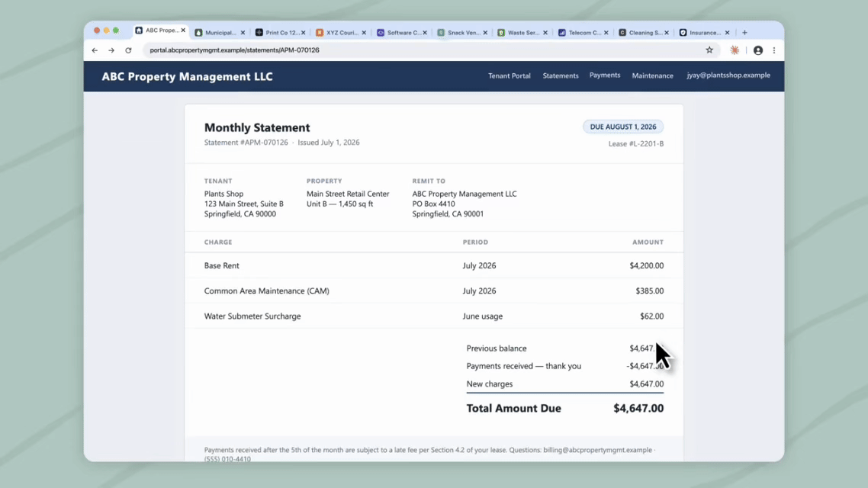The height and width of the screenshot is (488, 868).
Task: Click the $62.00 water surcharge amount
Action: point(651,316)
